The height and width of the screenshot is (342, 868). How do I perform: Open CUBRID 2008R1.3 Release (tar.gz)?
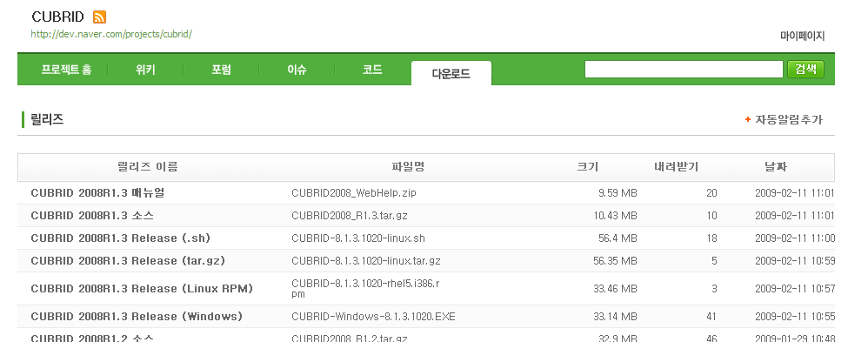[x=128, y=260]
